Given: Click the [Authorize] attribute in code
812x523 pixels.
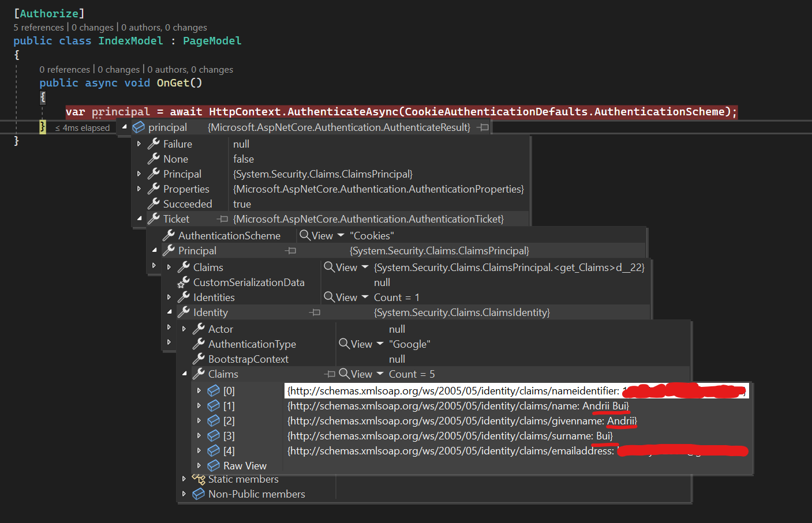Looking at the screenshot, I should pos(49,13).
